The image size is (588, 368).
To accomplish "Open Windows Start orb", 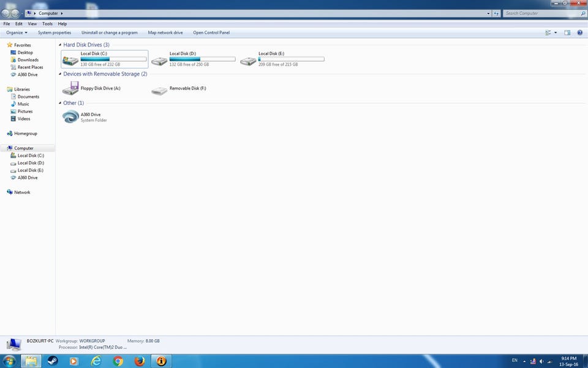I will 9,361.
